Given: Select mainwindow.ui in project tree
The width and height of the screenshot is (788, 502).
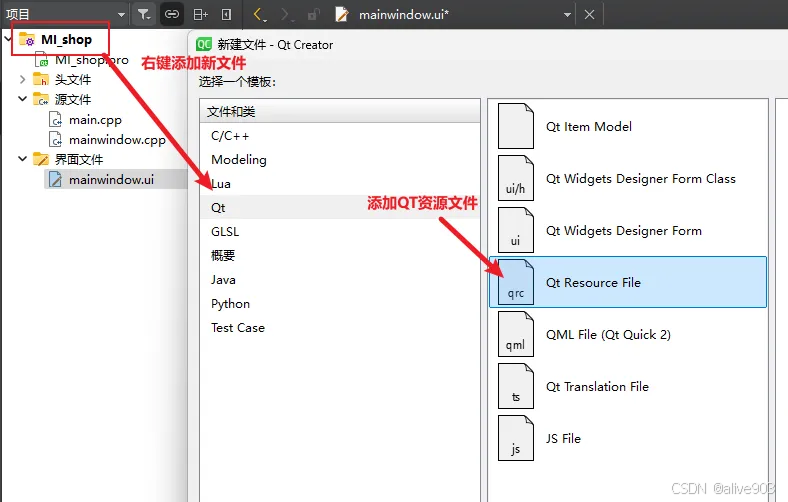Looking at the screenshot, I should (x=112, y=179).
